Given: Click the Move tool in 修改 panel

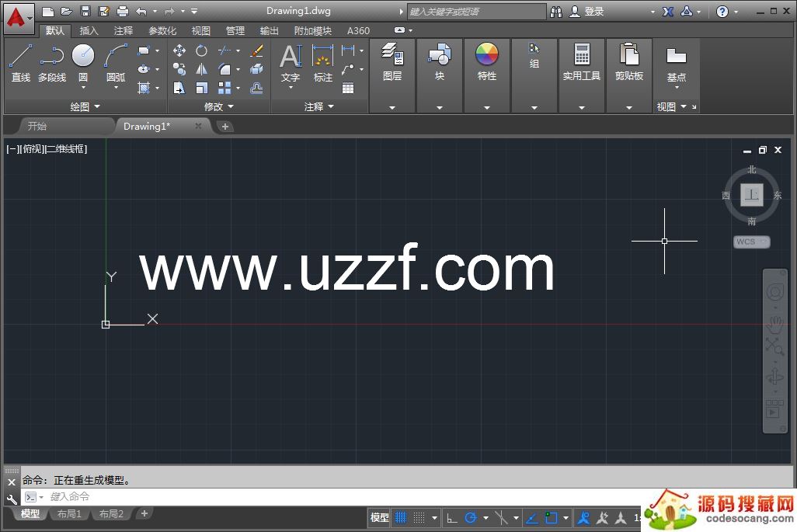Looking at the screenshot, I should (179, 50).
